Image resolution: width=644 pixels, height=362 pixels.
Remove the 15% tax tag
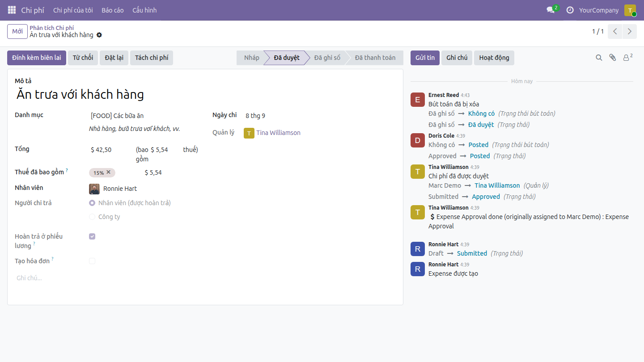pyautogui.click(x=109, y=172)
